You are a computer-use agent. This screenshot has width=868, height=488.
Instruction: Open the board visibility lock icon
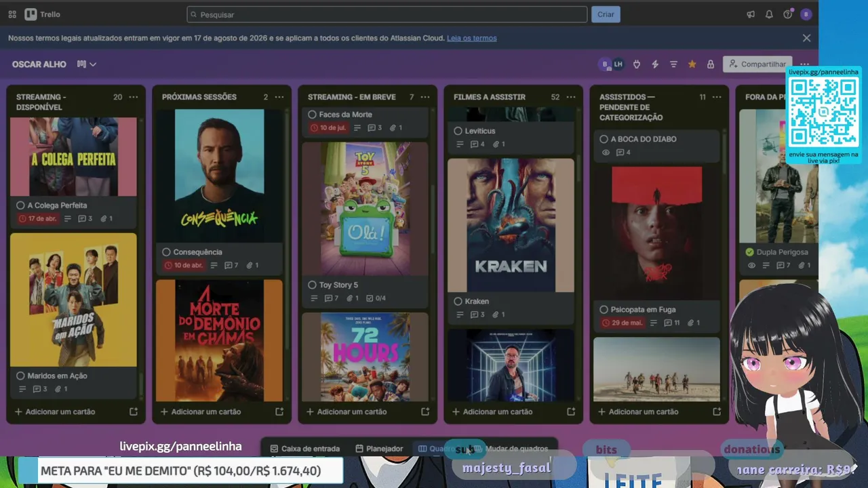[711, 64]
